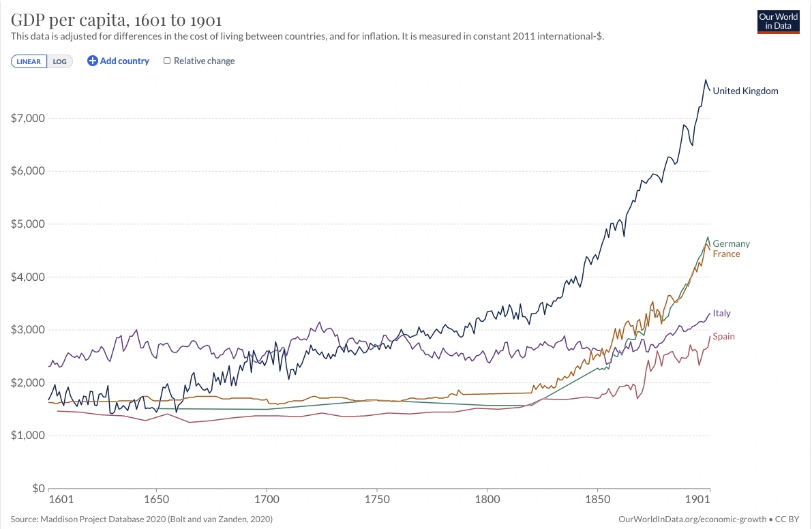Image resolution: width=812 pixels, height=529 pixels.
Task: Click the 1601 start year axis label
Action: point(61,500)
